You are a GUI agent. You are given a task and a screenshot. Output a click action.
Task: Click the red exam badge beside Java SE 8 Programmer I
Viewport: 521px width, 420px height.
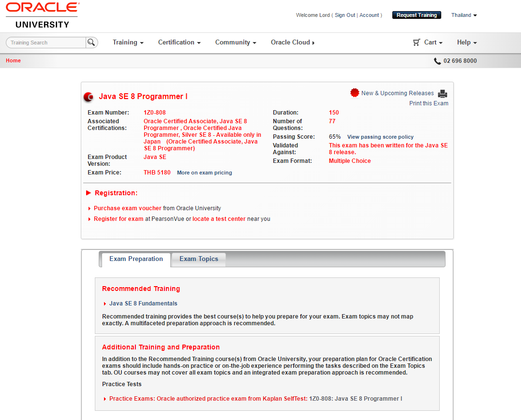click(x=89, y=97)
